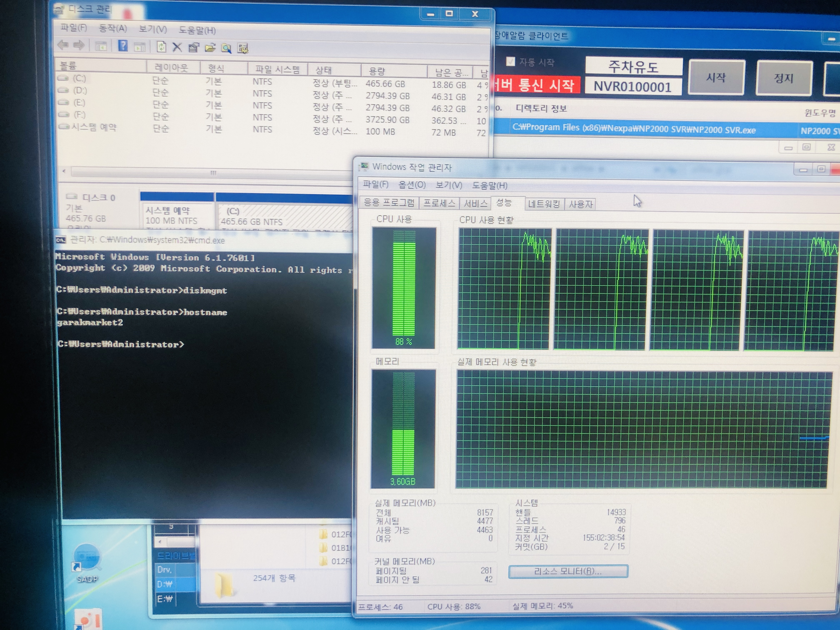Click the open-folder toolbar icon
This screenshot has width=840, height=630.
[210, 48]
